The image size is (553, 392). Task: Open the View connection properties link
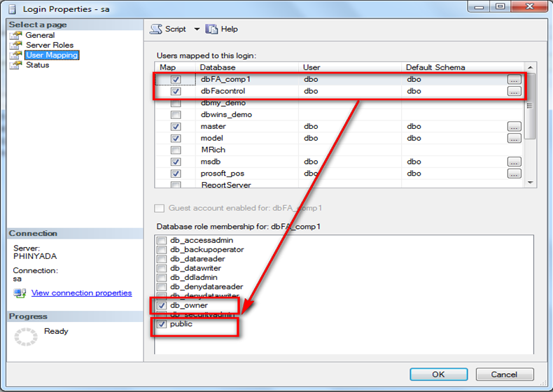(x=81, y=293)
